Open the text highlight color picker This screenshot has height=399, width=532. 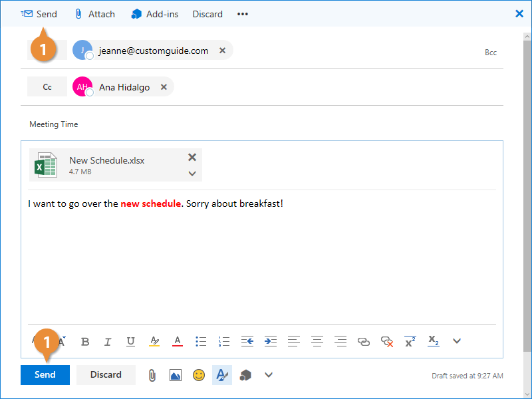pyautogui.click(x=154, y=341)
